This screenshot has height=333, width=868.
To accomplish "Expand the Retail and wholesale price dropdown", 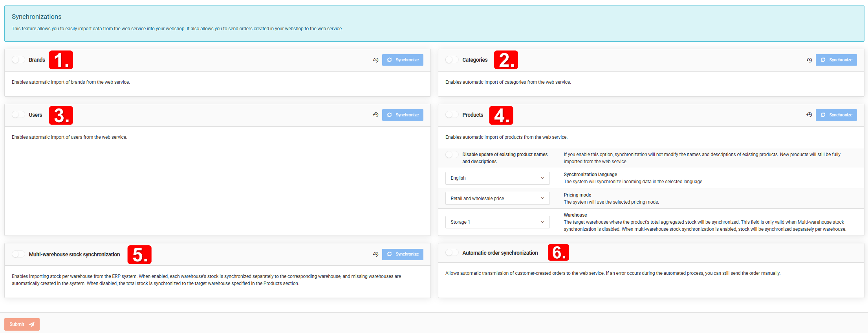I will pyautogui.click(x=497, y=199).
